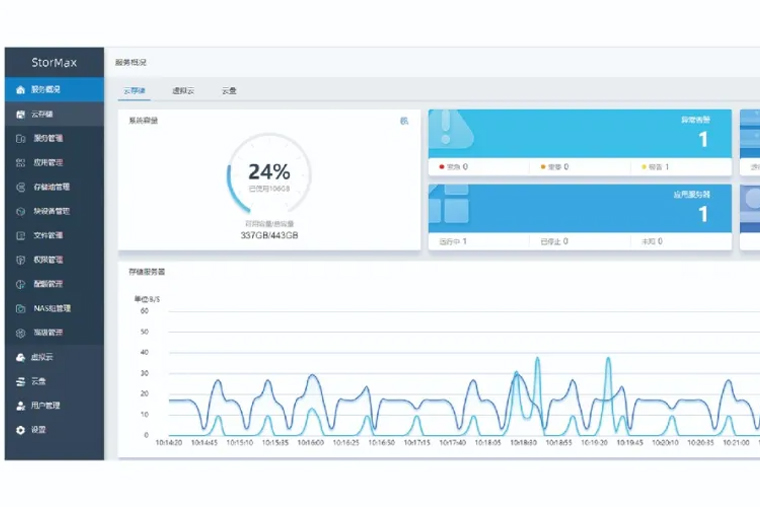Click the blue link in the capacity panel corner
This screenshot has width=760, height=507.
(x=404, y=121)
